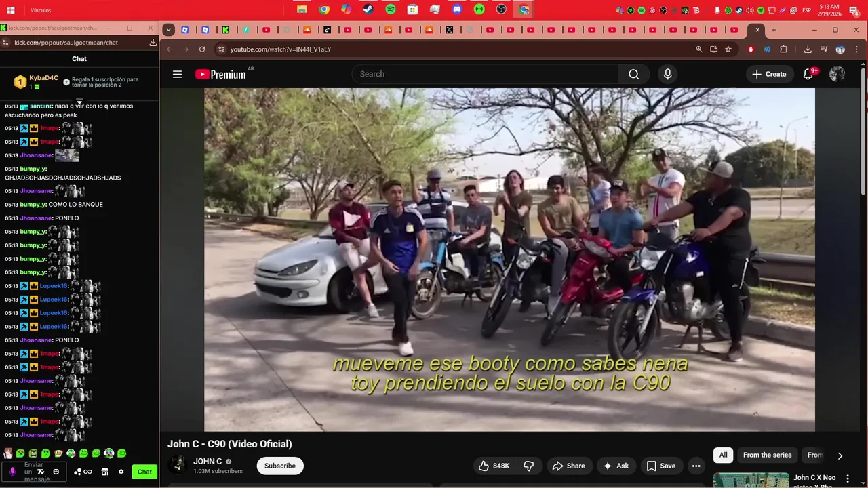
Task: Open the YouTube account avatar menu
Action: [837, 75]
